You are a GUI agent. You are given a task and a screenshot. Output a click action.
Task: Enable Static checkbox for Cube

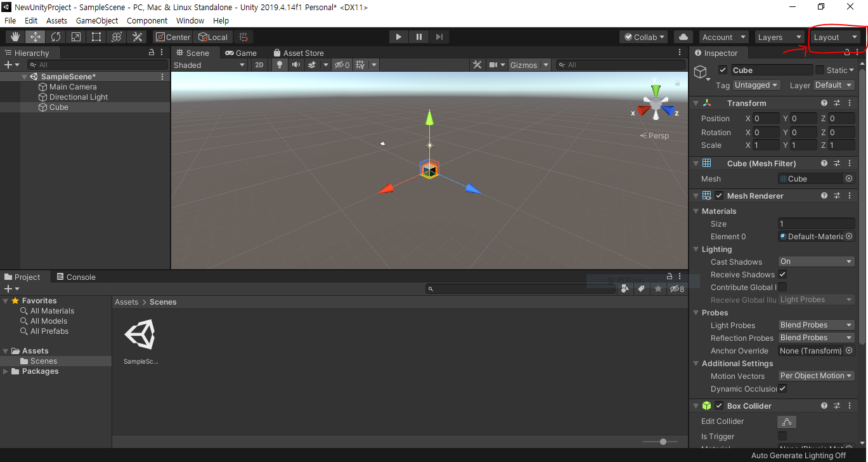tap(819, 70)
